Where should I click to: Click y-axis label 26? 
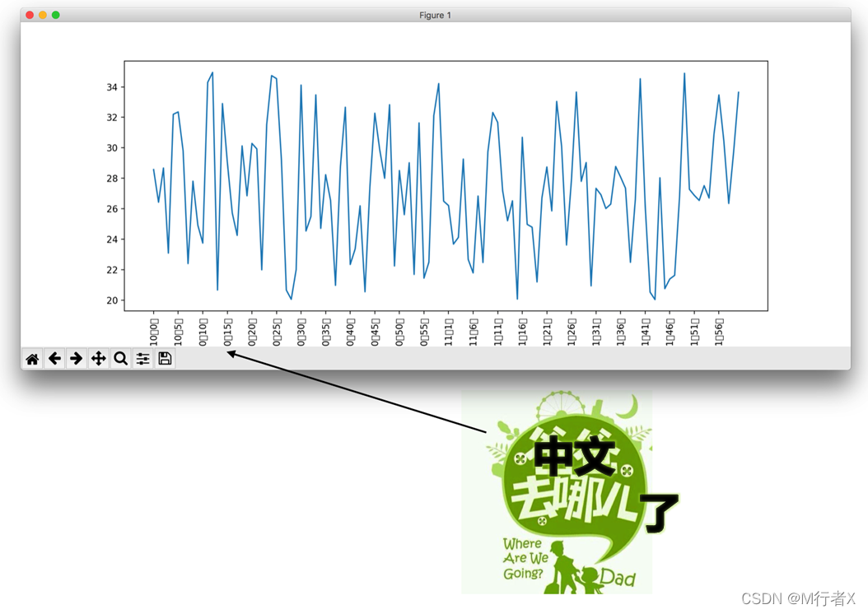click(112, 208)
